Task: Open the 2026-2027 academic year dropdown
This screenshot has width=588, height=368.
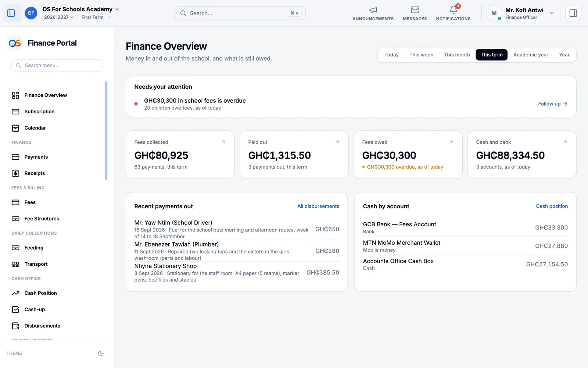Action: click(x=59, y=17)
